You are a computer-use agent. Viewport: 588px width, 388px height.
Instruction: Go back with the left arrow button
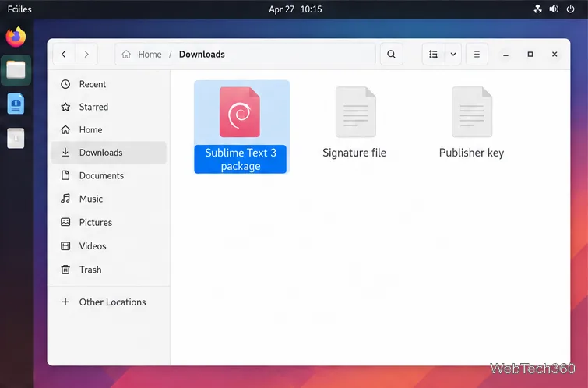click(x=64, y=55)
